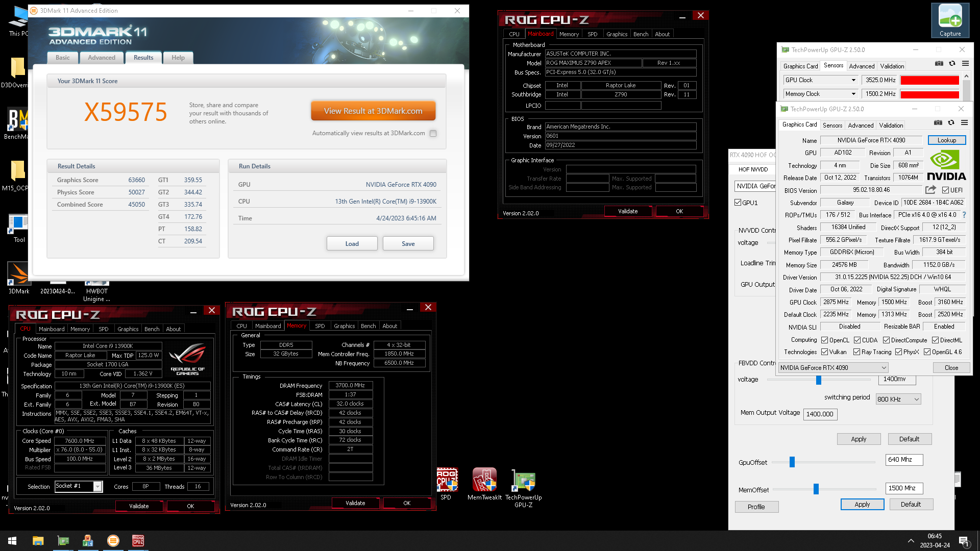Click the Bus Interface question mark

tap(964, 215)
